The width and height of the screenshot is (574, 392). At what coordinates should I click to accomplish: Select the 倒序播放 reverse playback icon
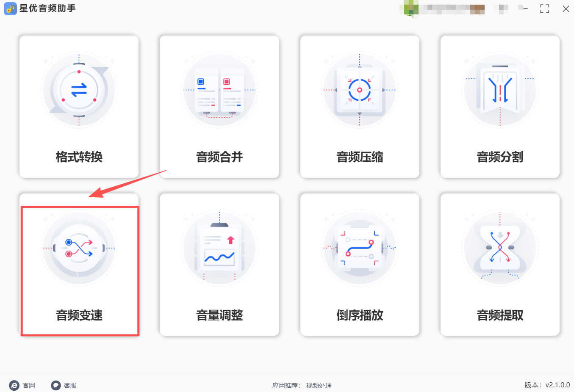360,248
